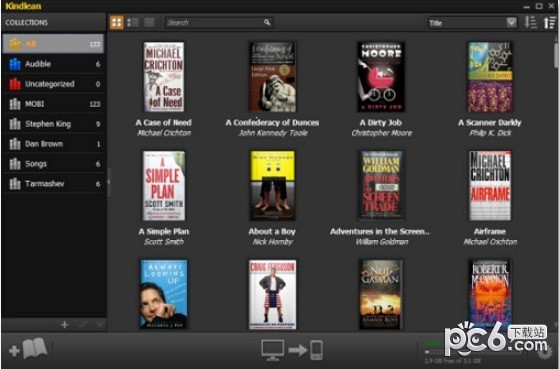
Task: Click the Dan Brown books icon
Action: coord(15,144)
